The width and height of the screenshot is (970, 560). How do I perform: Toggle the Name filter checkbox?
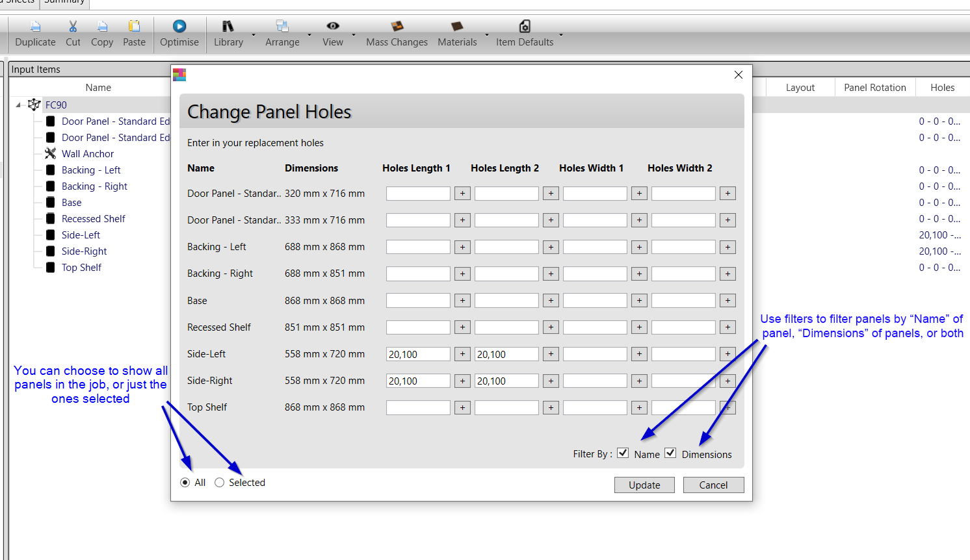point(623,453)
